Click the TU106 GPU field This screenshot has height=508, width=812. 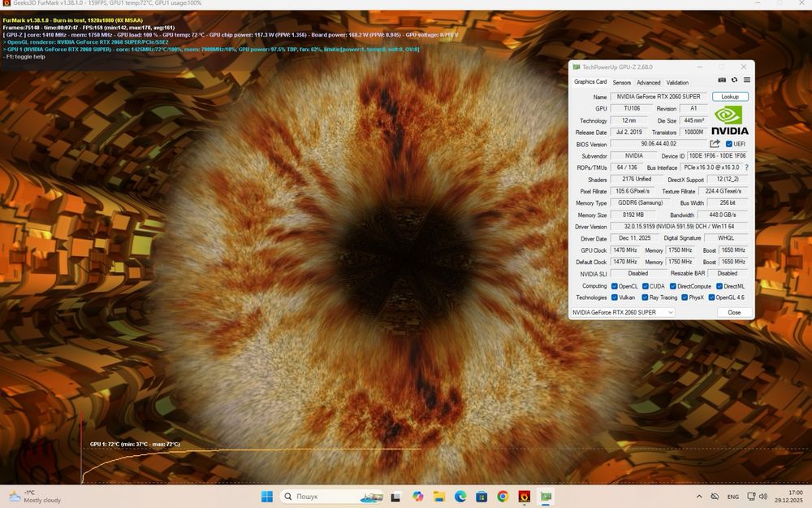click(631, 108)
